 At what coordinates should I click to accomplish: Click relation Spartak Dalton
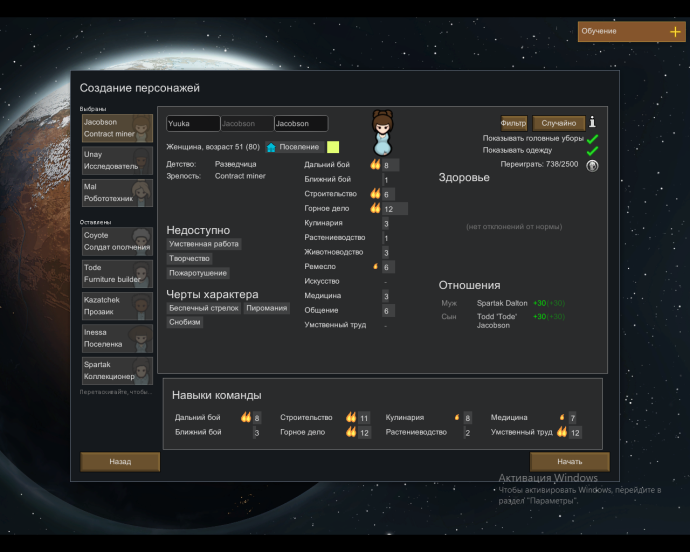click(502, 303)
